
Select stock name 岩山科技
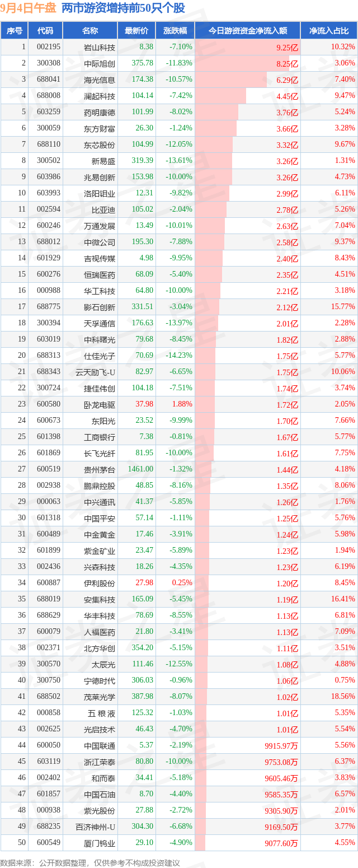[x=100, y=47]
